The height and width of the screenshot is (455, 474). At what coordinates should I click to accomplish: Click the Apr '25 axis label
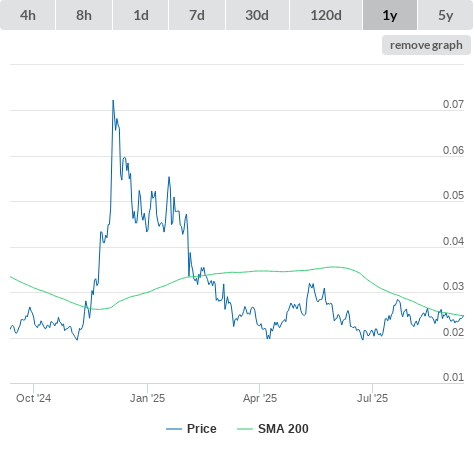pos(260,398)
